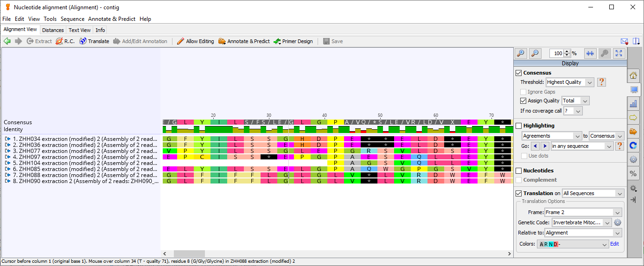This screenshot has height=266, width=644.
Task: Open the Tools menu
Action: (50, 19)
